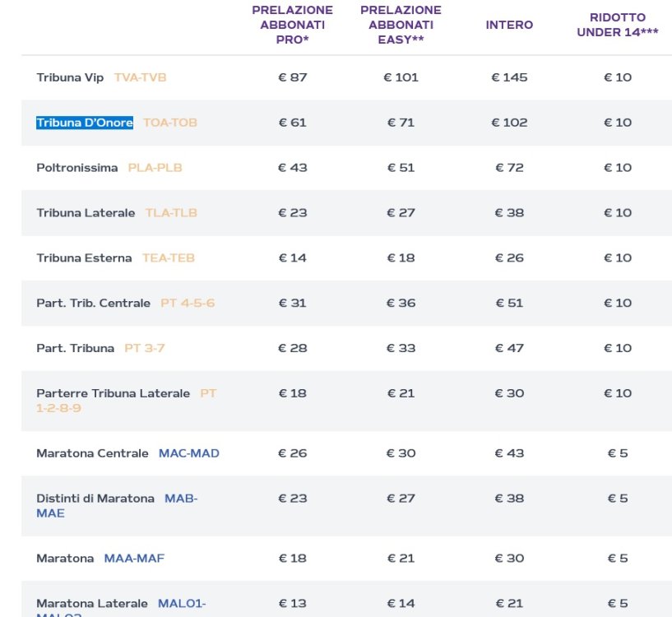Viewport: 672px width, 617px height.
Task: Click Poltronissima row label
Action: [x=77, y=168]
